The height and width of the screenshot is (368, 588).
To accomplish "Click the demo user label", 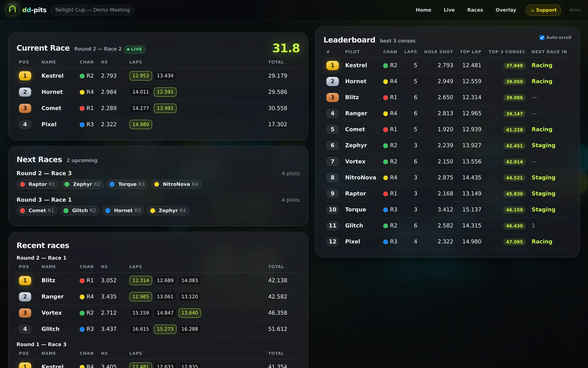I will point(575,10).
